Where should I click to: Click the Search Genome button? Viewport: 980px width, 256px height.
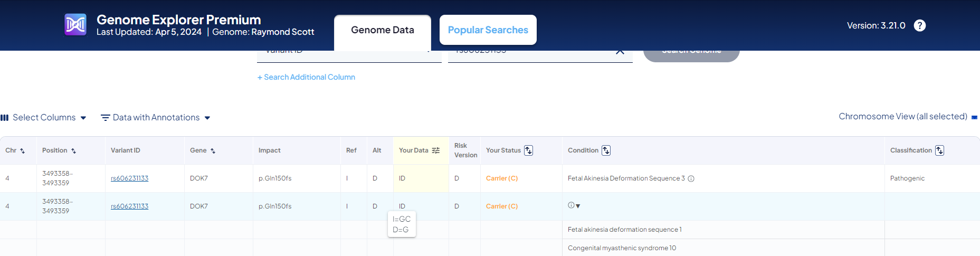[691, 55]
